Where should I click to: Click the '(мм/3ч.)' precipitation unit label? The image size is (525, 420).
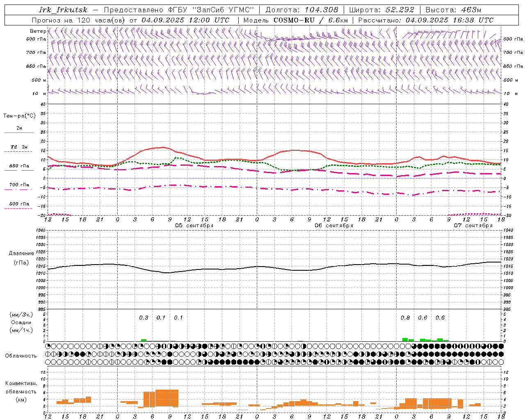pyautogui.click(x=21, y=315)
